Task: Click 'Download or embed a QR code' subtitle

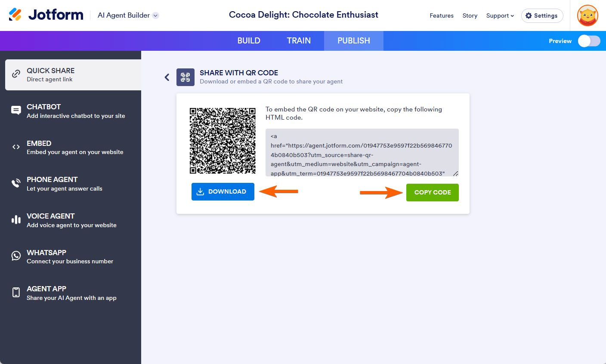Action: click(271, 82)
